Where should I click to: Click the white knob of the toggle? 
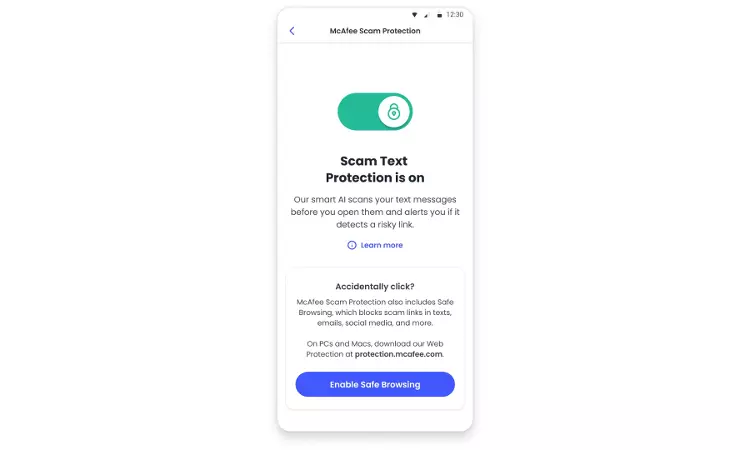pyautogui.click(x=394, y=112)
